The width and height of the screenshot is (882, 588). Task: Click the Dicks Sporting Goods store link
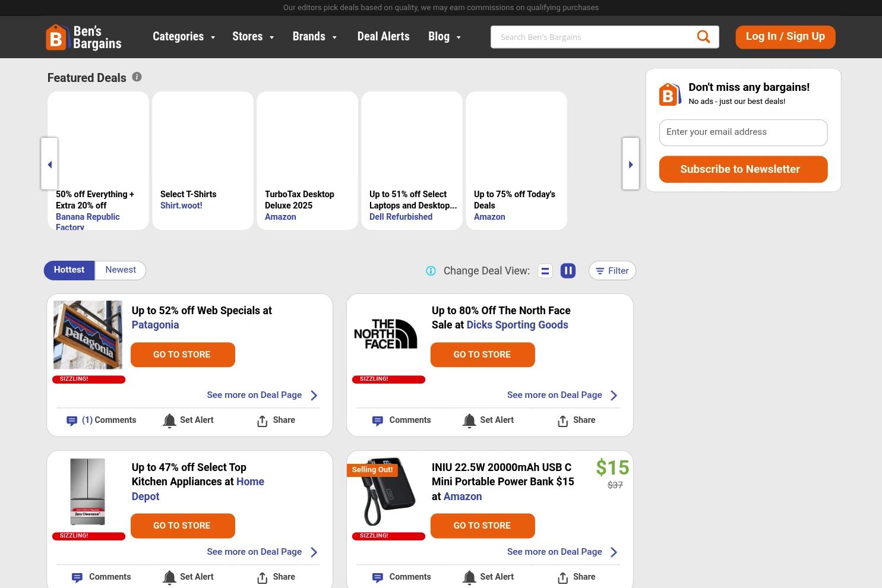[517, 325]
